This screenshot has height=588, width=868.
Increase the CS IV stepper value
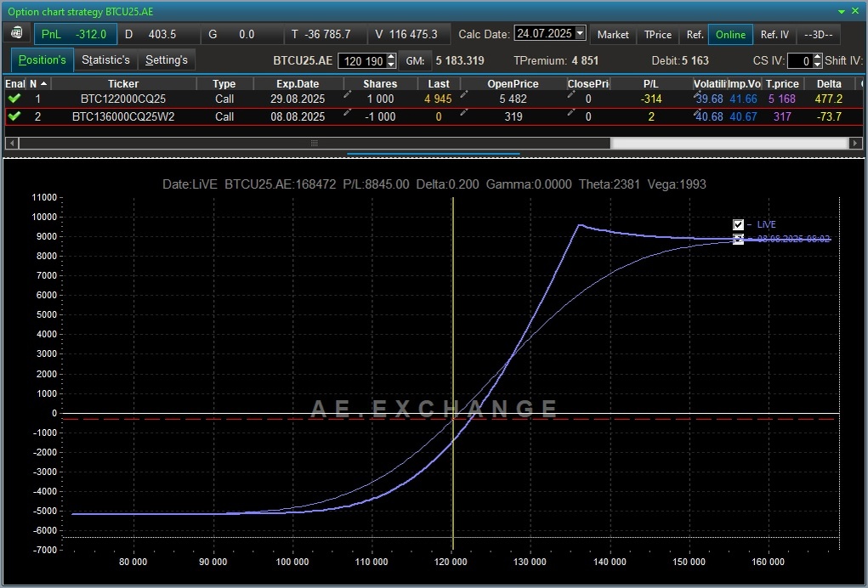pyautogui.click(x=818, y=57)
